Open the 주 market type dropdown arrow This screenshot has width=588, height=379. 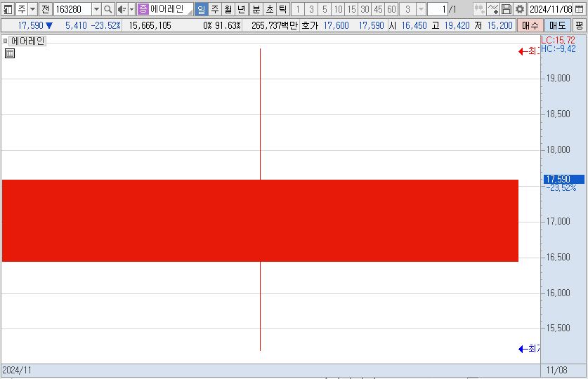(x=33, y=9)
